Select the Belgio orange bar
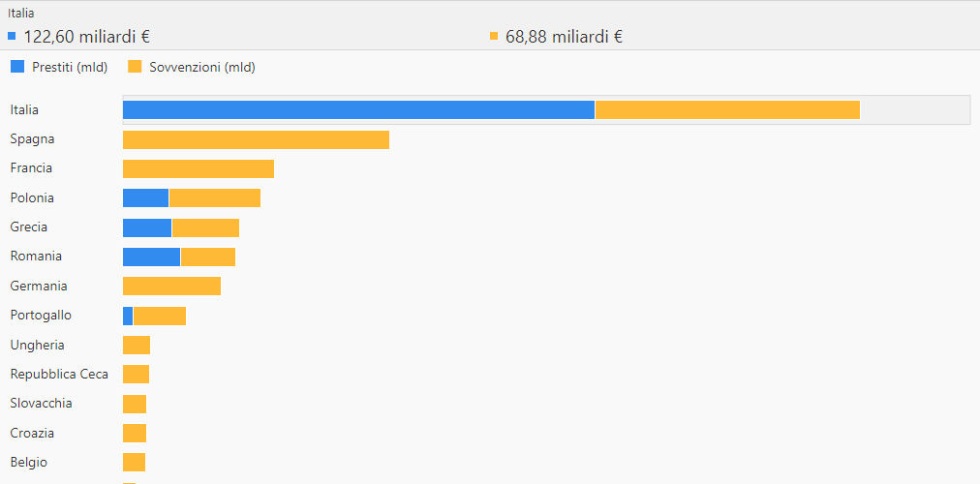Viewport: 980px width, 484px height. (x=135, y=463)
